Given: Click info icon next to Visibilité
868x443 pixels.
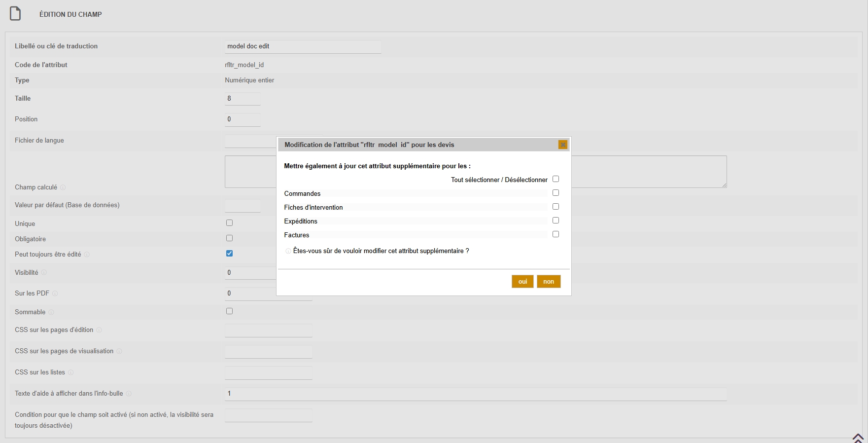Looking at the screenshot, I should [44, 273].
